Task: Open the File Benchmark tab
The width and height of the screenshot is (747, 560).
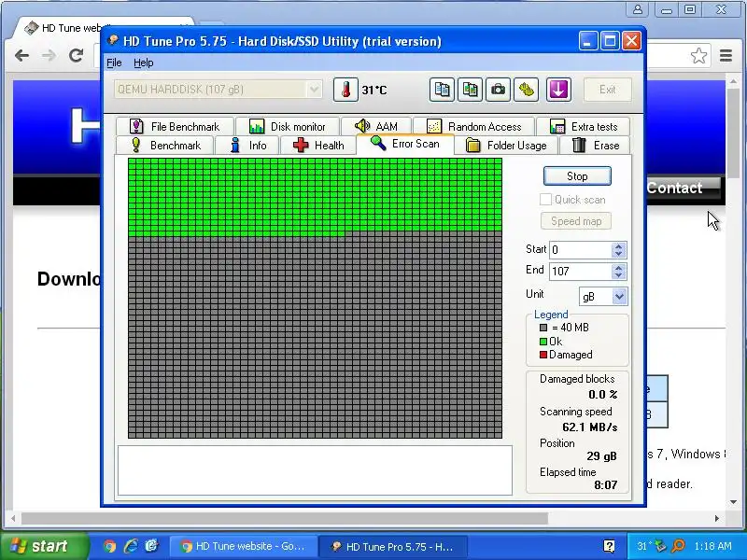Action: 175,126
